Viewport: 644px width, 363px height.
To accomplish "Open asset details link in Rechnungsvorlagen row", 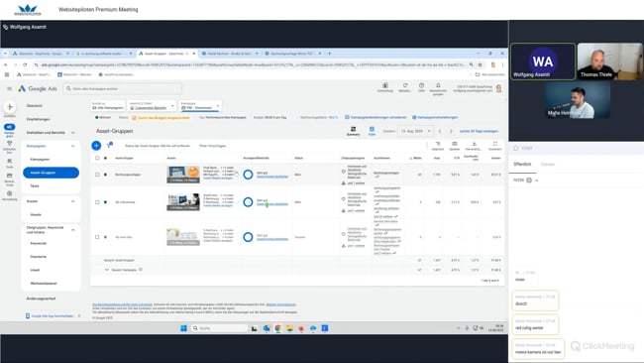I will point(218,179).
